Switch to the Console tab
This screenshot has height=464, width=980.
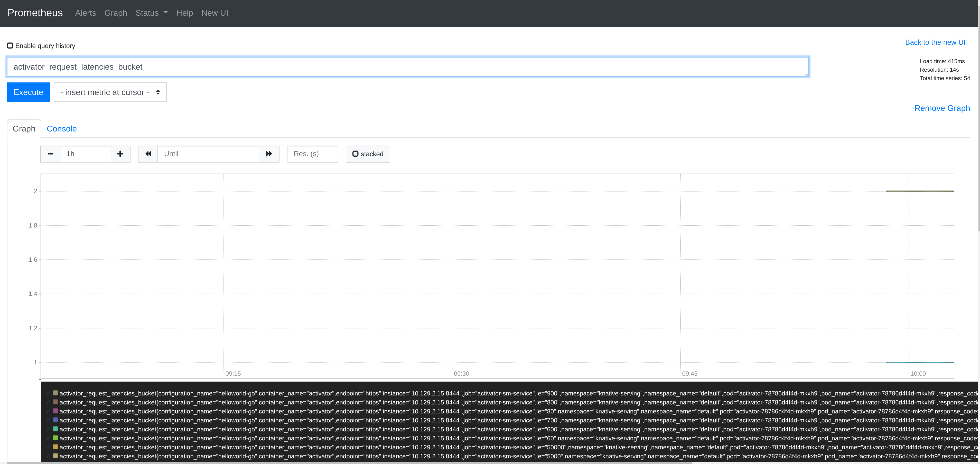(62, 129)
